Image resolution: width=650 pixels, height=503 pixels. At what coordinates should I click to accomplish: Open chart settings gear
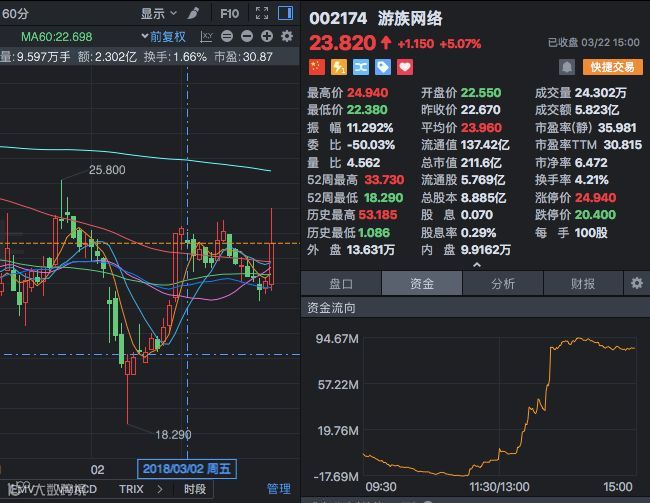tap(287, 36)
